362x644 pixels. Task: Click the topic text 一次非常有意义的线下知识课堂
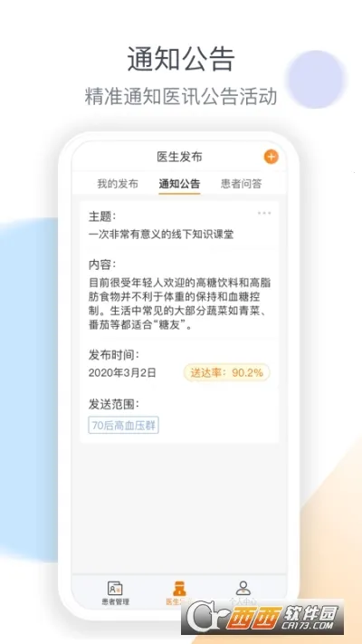(x=161, y=235)
